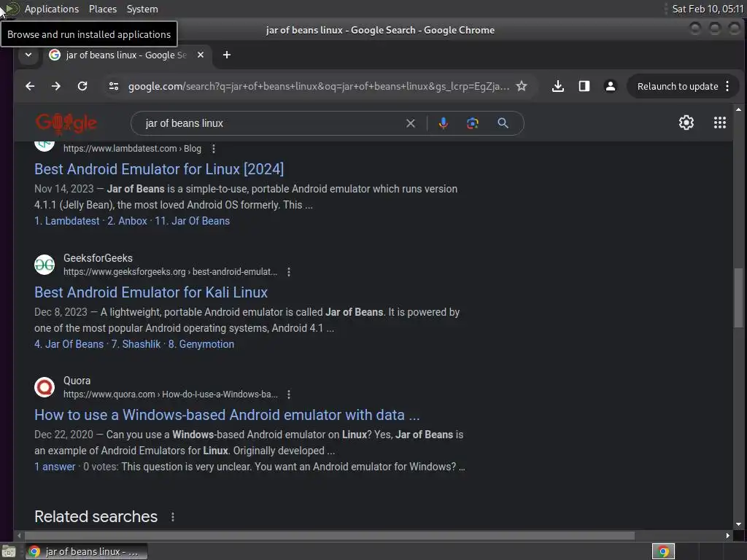Open the Chrome three-dot menu
This screenshot has width=747, height=560.
(727, 86)
